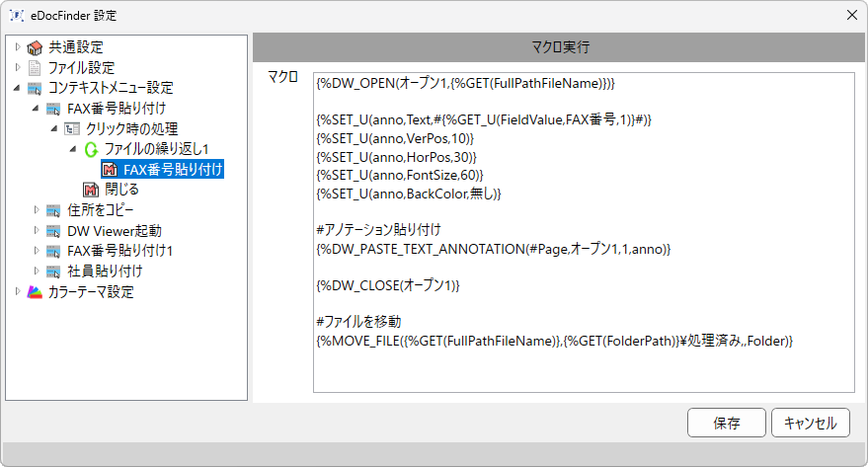Click the クリック時の処理 icon

tap(72, 129)
